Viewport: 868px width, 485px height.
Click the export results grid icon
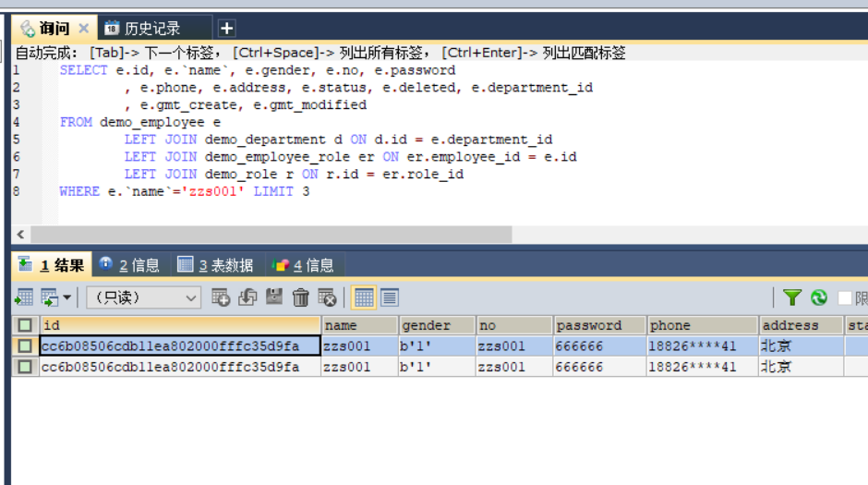[24, 297]
